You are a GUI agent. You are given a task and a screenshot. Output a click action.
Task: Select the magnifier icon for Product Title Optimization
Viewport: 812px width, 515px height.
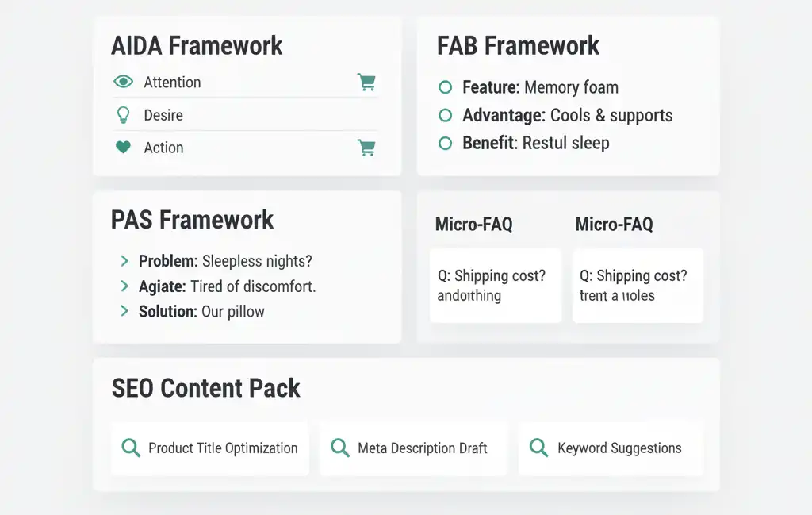click(x=131, y=448)
